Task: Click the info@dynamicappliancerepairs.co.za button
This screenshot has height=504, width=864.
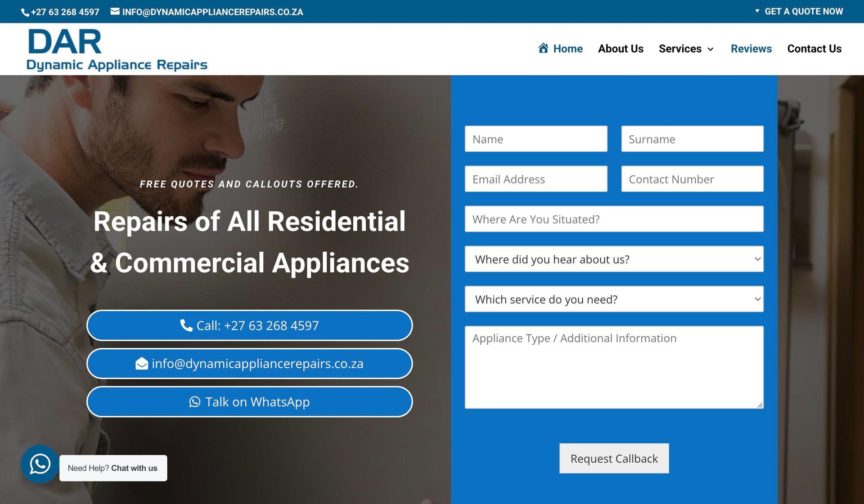Action: click(250, 364)
